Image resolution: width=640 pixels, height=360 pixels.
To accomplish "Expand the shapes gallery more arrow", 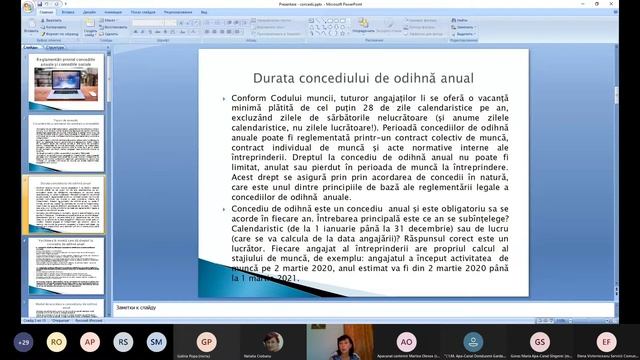I will pos(349,34).
